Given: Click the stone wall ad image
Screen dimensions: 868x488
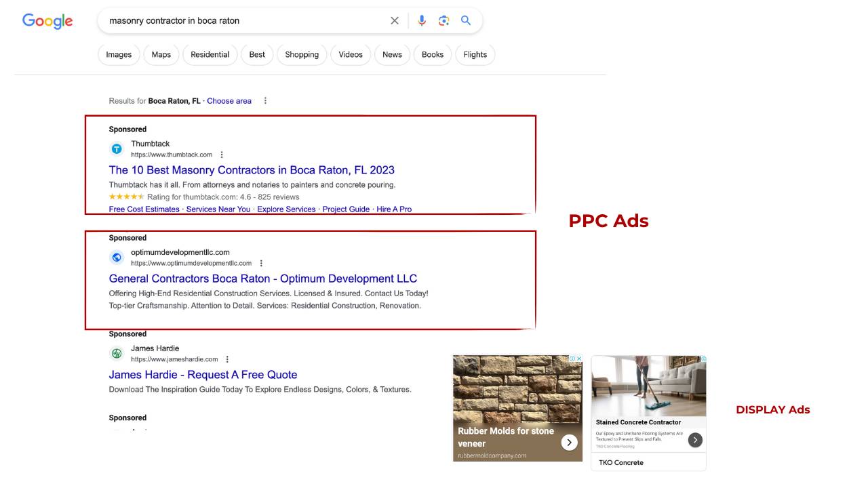Looking at the screenshot, I should coord(517,389).
